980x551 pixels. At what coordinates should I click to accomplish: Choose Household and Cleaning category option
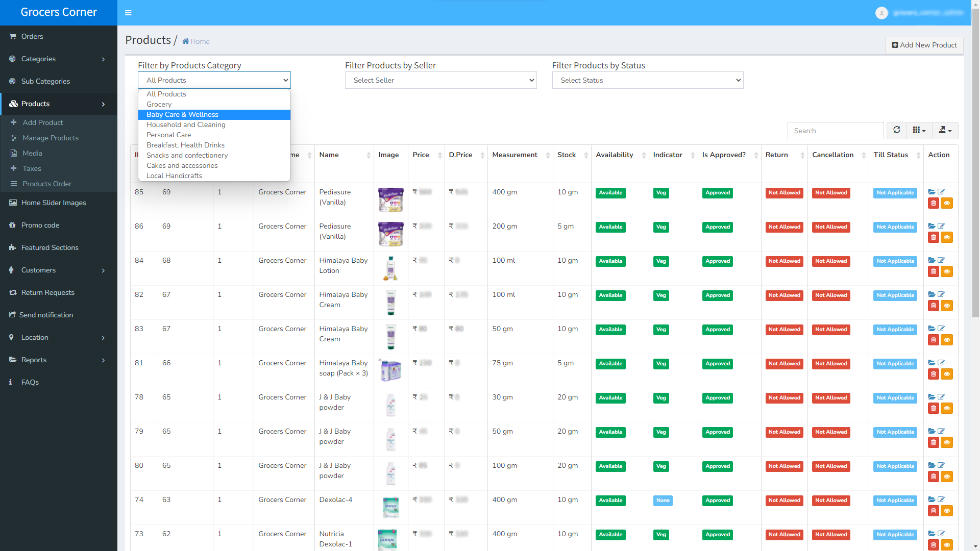pos(186,125)
